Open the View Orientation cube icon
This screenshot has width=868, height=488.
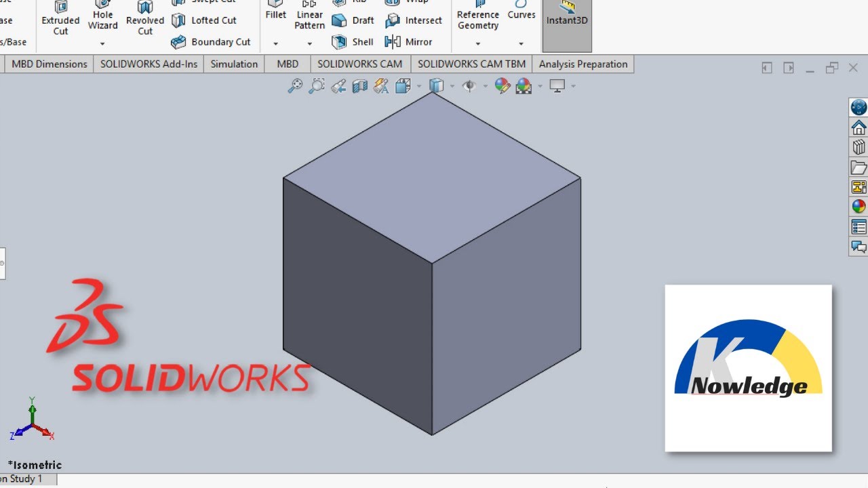point(403,86)
